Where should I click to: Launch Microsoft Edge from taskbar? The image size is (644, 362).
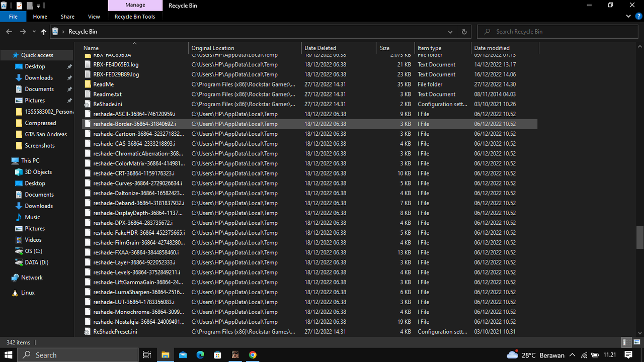point(200,355)
